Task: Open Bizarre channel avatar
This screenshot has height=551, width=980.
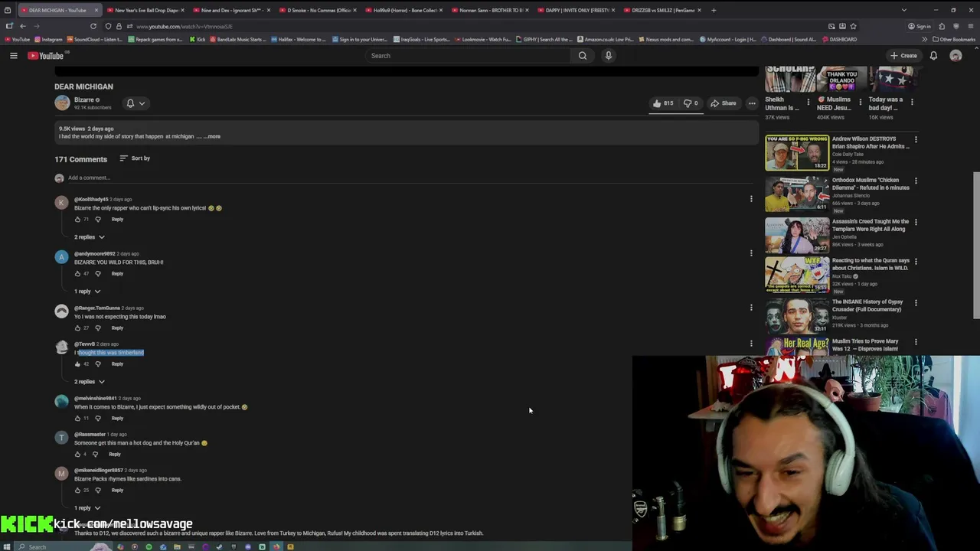Action: point(62,103)
